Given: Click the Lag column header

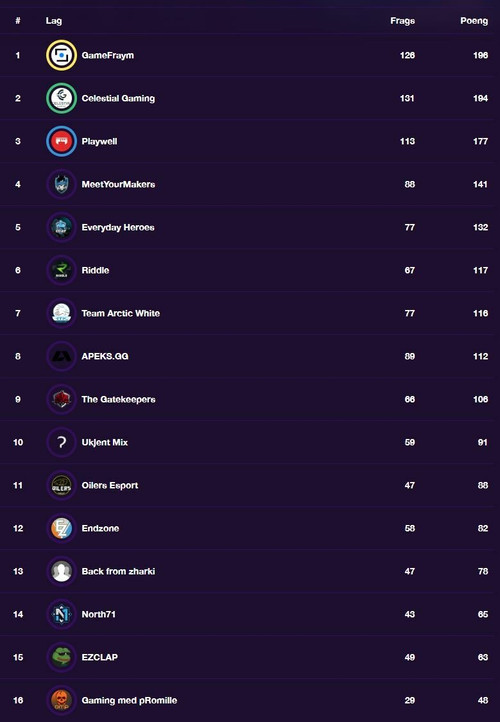Looking at the screenshot, I should [x=53, y=21].
